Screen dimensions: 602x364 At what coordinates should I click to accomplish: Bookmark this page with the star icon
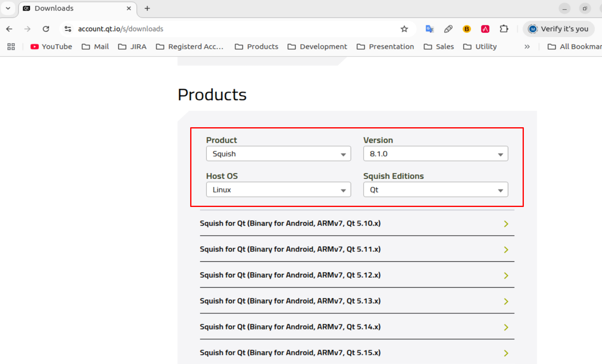404,29
